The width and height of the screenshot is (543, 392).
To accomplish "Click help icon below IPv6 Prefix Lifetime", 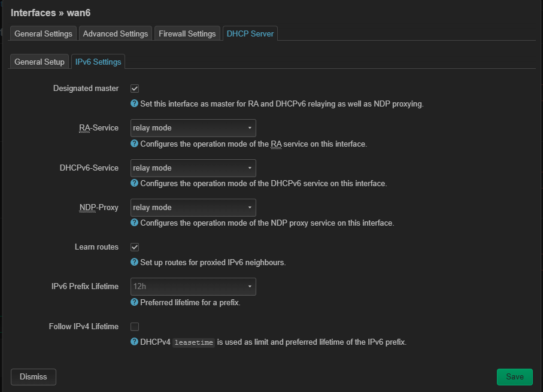I will click(135, 302).
